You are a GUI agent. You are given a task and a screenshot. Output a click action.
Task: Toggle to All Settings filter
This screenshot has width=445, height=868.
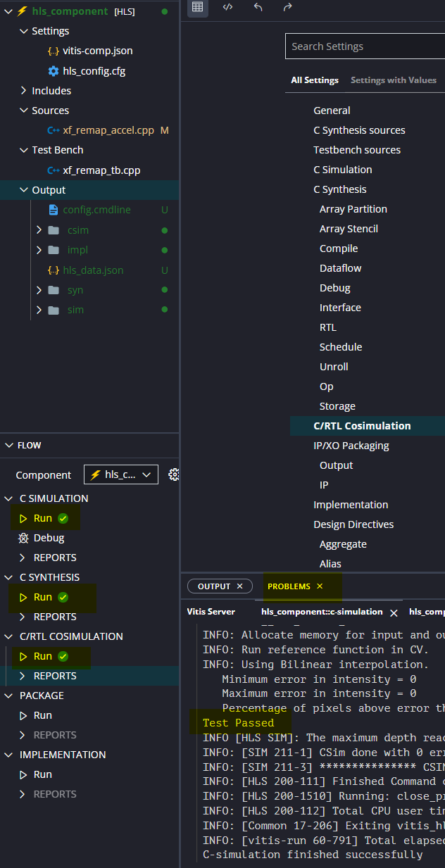click(315, 80)
